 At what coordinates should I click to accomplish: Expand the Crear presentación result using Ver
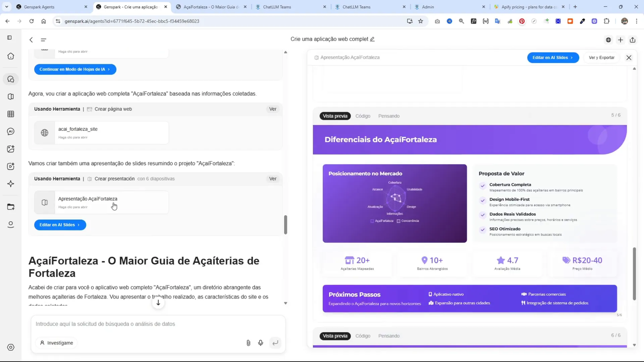(272, 179)
